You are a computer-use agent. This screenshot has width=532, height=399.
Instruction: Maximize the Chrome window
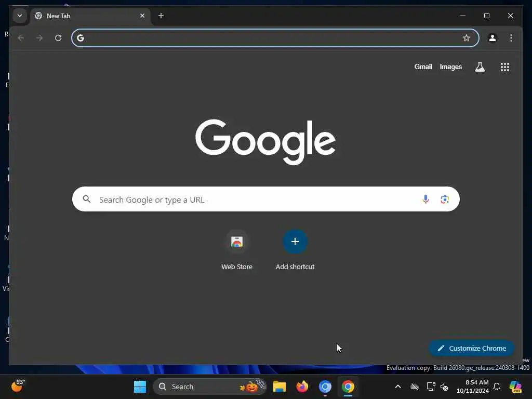486,16
